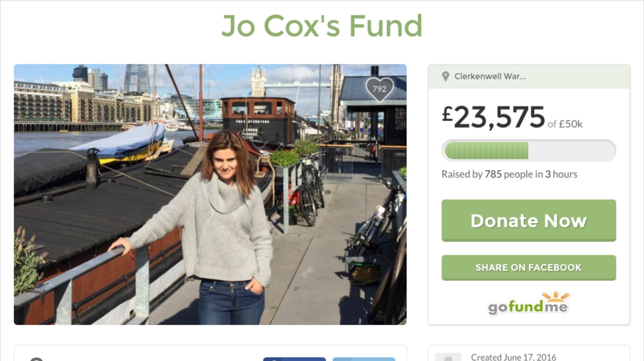Click the organizer avatar placeholder icon
Viewport: 644px width, 361px height.
pyautogui.click(x=448, y=357)
